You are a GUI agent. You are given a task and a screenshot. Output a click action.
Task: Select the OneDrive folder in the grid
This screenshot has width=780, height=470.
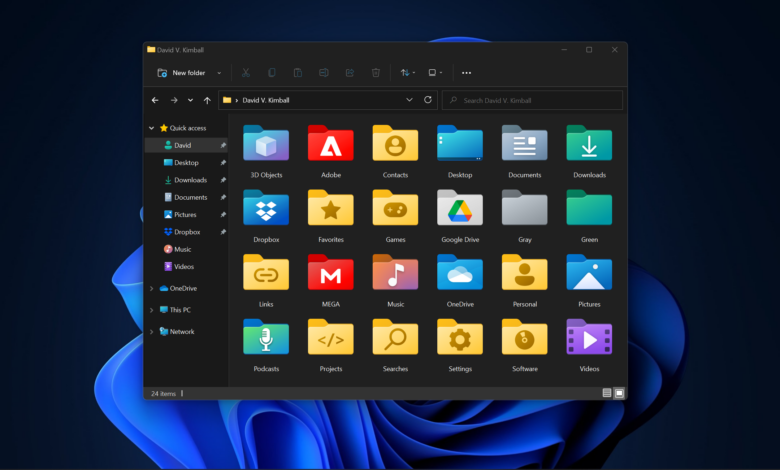coord(460,272)
